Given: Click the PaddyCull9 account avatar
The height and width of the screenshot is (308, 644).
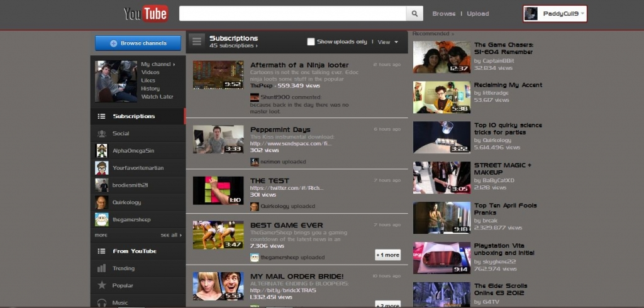Looking at the screenshot, I should (531, 14).
